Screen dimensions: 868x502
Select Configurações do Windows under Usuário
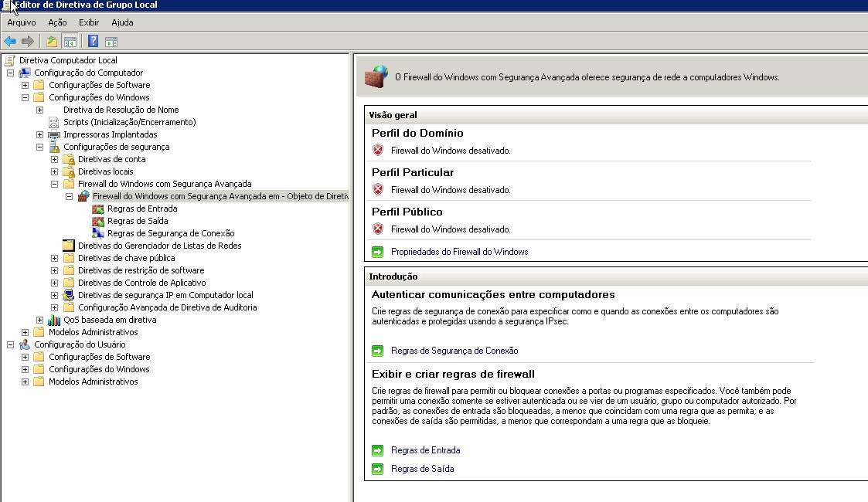(x=99, y=369)
